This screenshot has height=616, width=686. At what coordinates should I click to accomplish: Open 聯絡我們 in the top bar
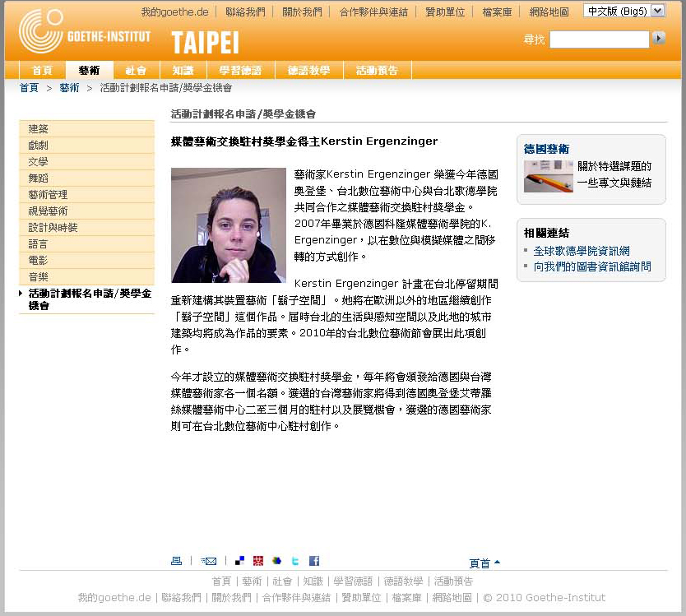tap(245, 12)
